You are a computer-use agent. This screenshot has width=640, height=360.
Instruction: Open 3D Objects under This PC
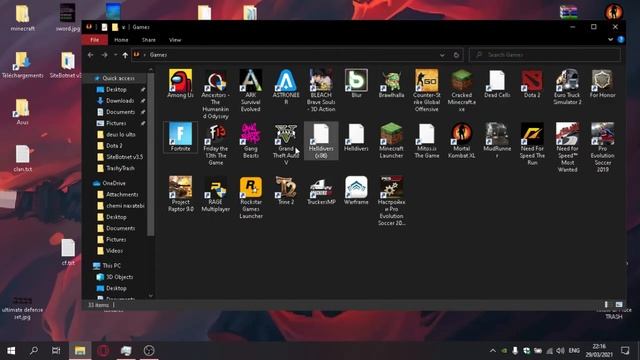[x=119, y=277]
